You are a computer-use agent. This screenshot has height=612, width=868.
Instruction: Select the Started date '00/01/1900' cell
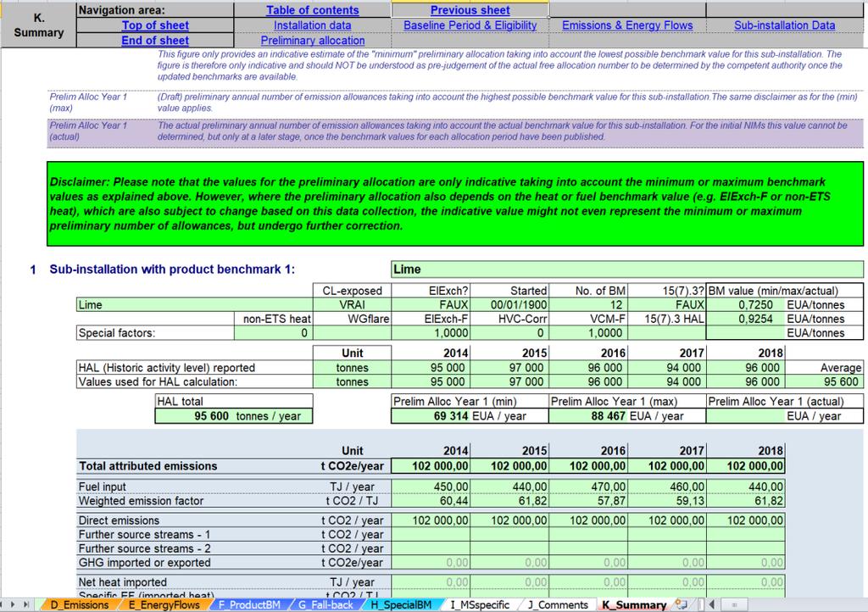509,305
